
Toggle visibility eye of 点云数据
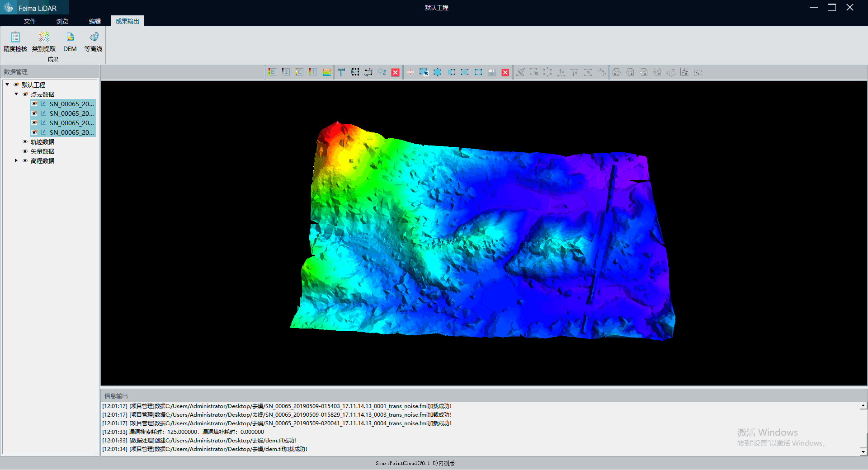(x=25, y=94)
